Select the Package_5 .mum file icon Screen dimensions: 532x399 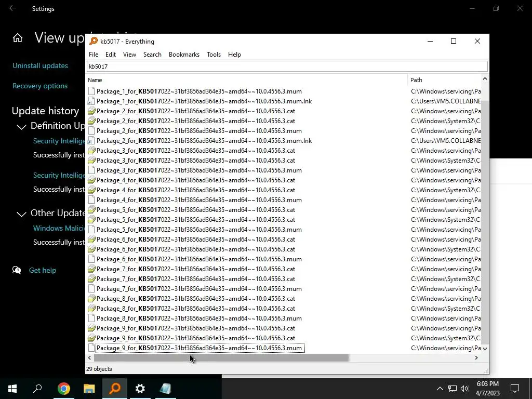coord(91,229)
